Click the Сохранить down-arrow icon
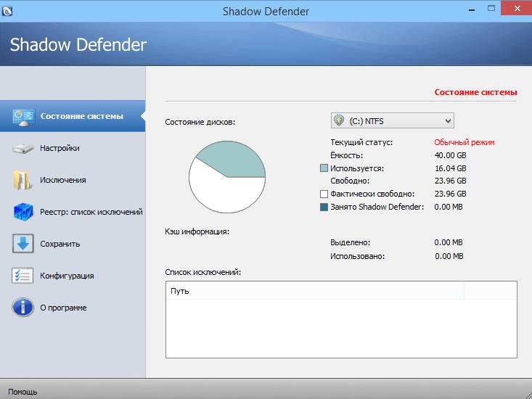This screenshot has width=532, height=399. 22,244
